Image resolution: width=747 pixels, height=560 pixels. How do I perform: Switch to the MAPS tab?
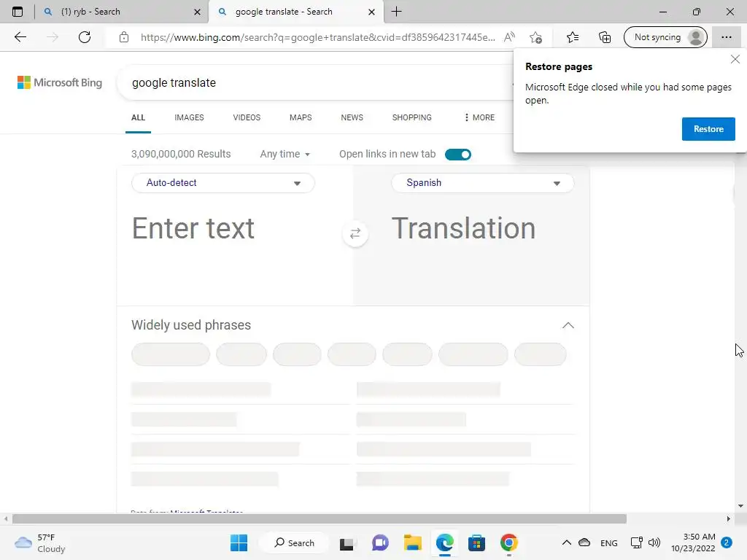[x=301, y=117]
